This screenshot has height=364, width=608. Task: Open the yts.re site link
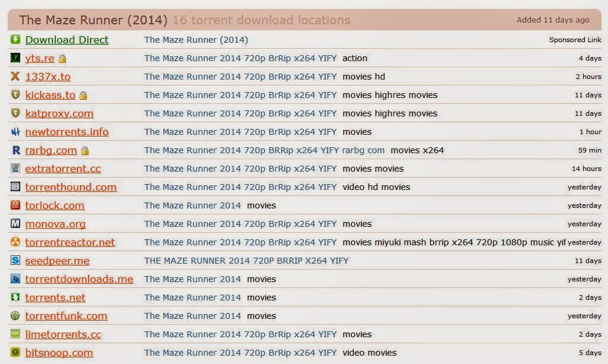(x=40, y=58)
